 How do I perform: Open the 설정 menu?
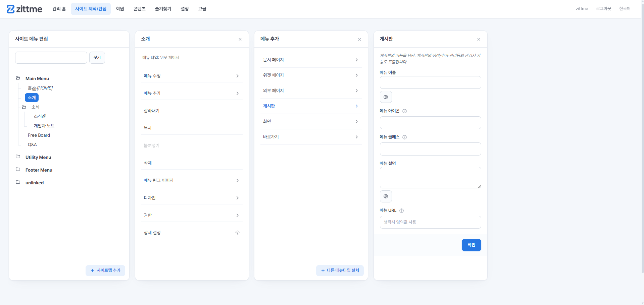tap(185, 9)
